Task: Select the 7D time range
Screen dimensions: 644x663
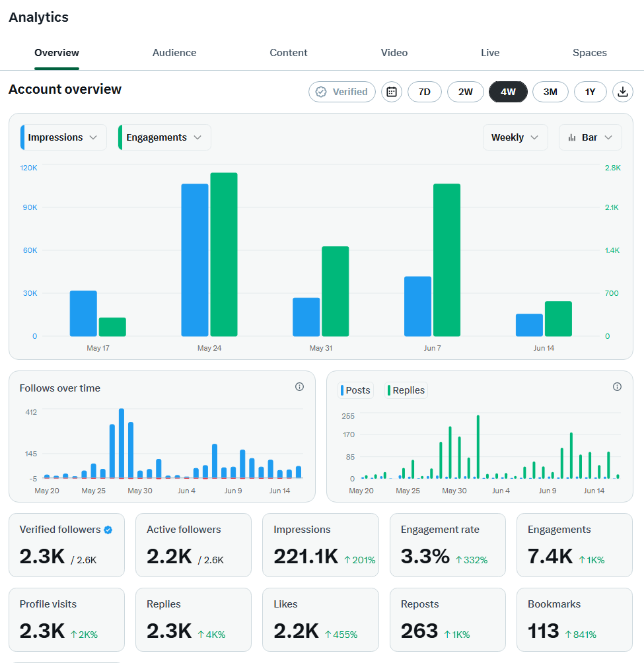Action: point(425,92)
